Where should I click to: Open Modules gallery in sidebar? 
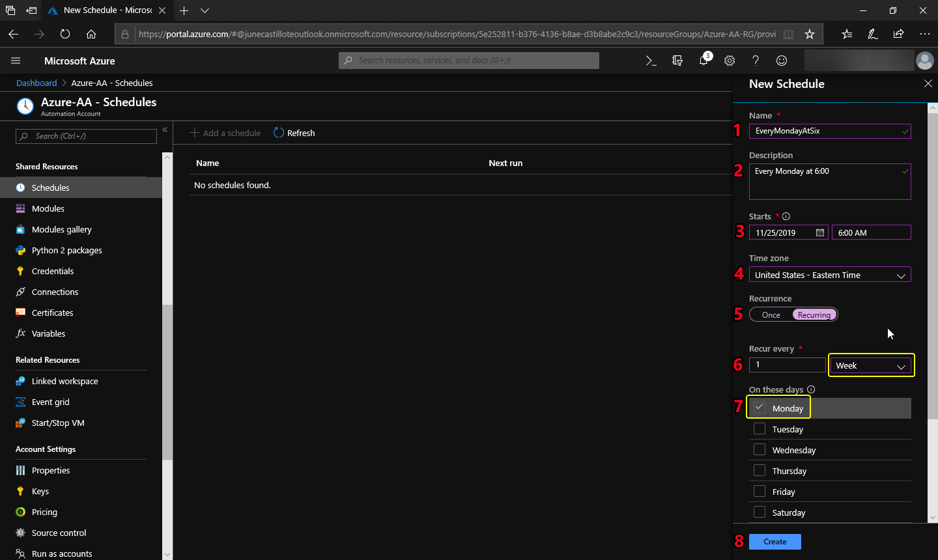pyautogui.click(x=61, y=229)
